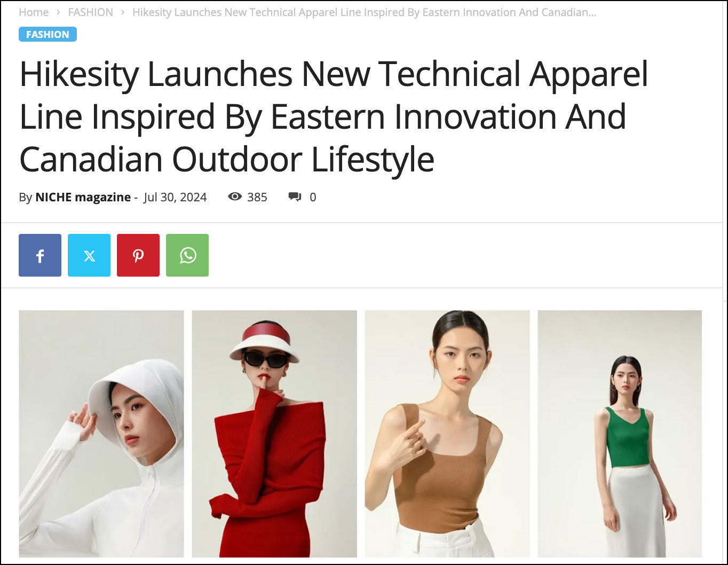728x565 pixels.
Task: Click the first breadcrumb chevron after Home
Action: point(58,12)
